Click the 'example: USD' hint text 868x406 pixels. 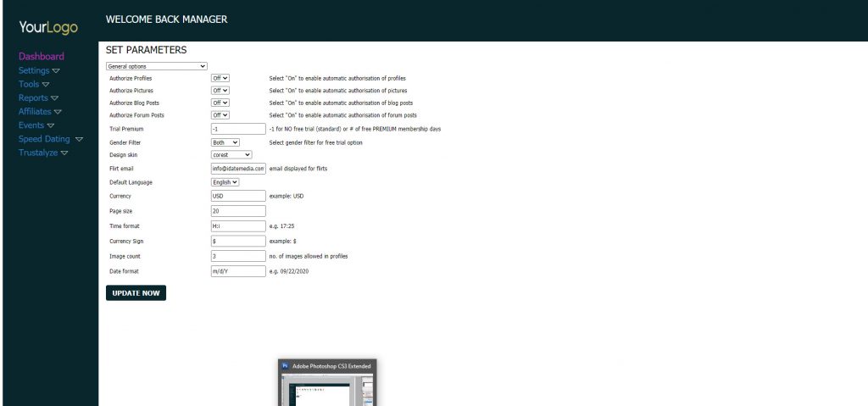click(x=287, y=196)
